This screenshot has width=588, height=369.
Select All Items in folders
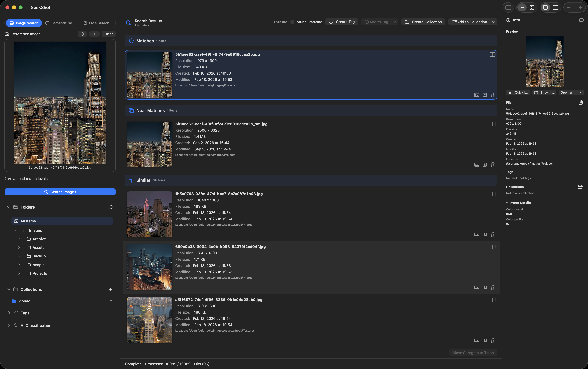coord(62,221)
